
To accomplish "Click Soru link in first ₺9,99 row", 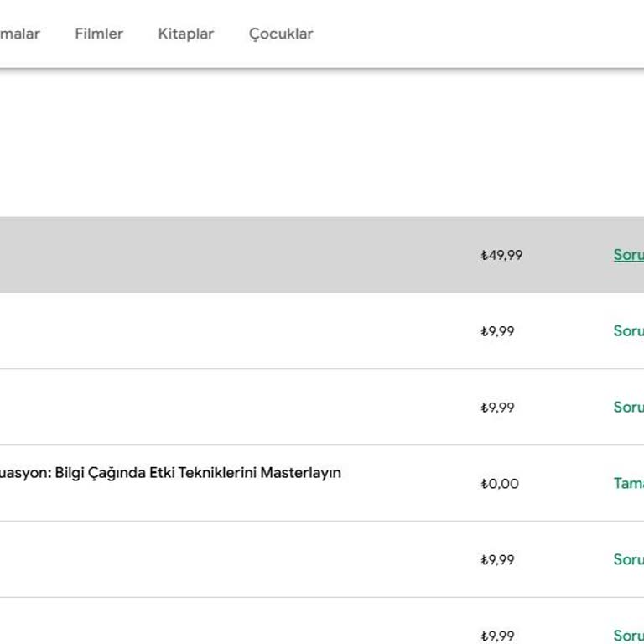I will tap(628, 331).
